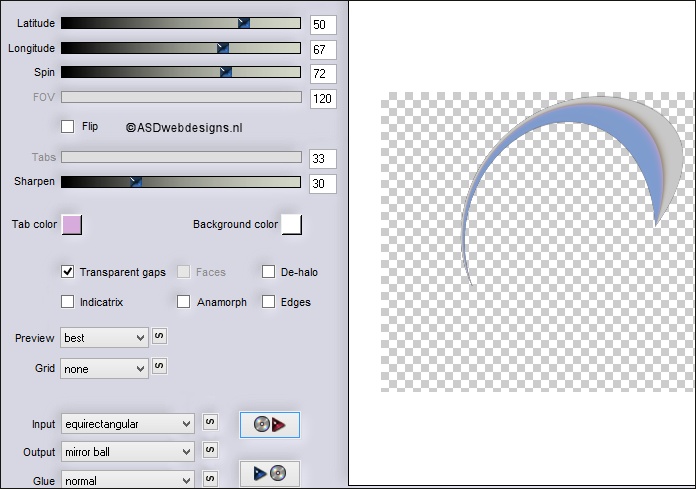Open the Background color swatch

292,225
